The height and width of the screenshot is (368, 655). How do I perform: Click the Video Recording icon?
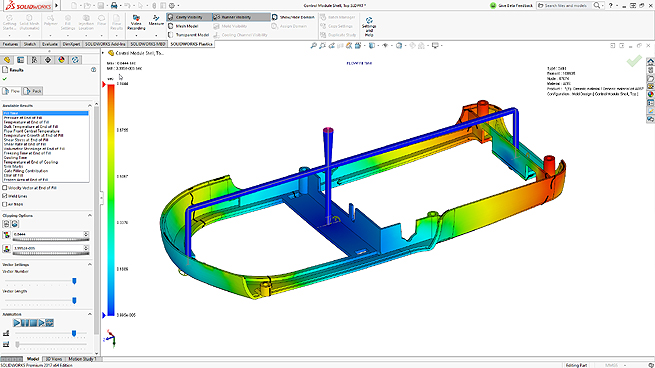136,18
